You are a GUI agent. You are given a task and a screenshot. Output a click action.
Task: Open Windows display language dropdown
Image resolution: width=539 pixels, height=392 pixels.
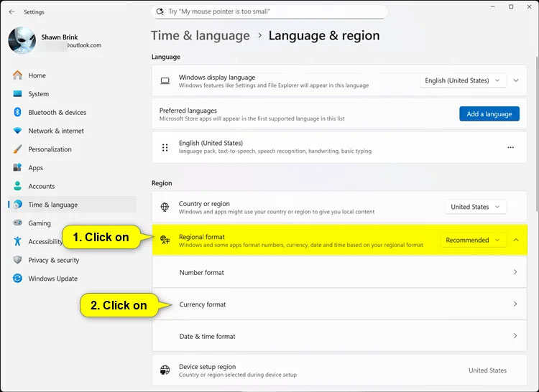pos(463,81)
